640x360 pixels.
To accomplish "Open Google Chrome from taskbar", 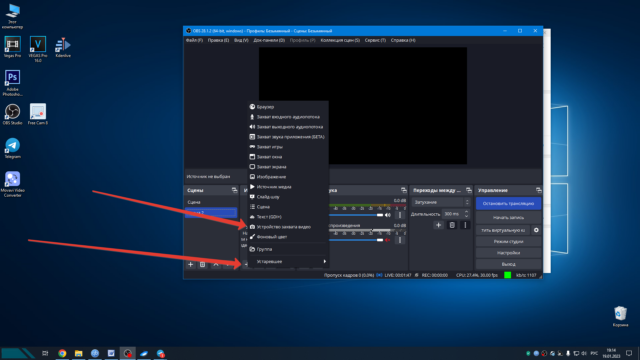I will coord(62,353).
